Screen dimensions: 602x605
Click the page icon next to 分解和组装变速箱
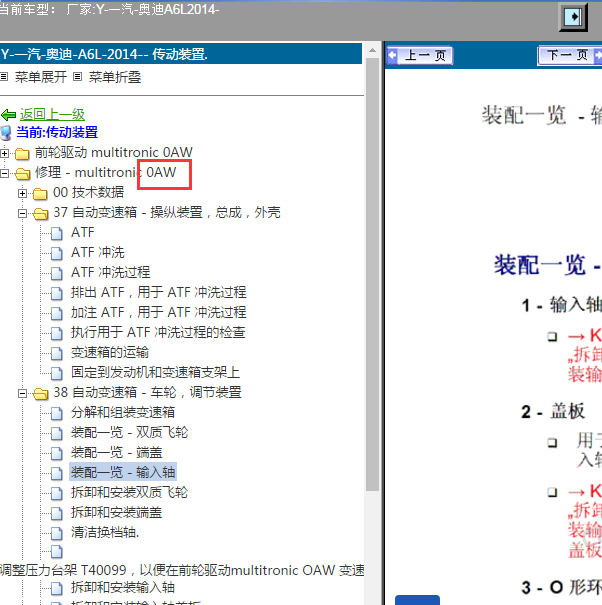coord(57,413)
